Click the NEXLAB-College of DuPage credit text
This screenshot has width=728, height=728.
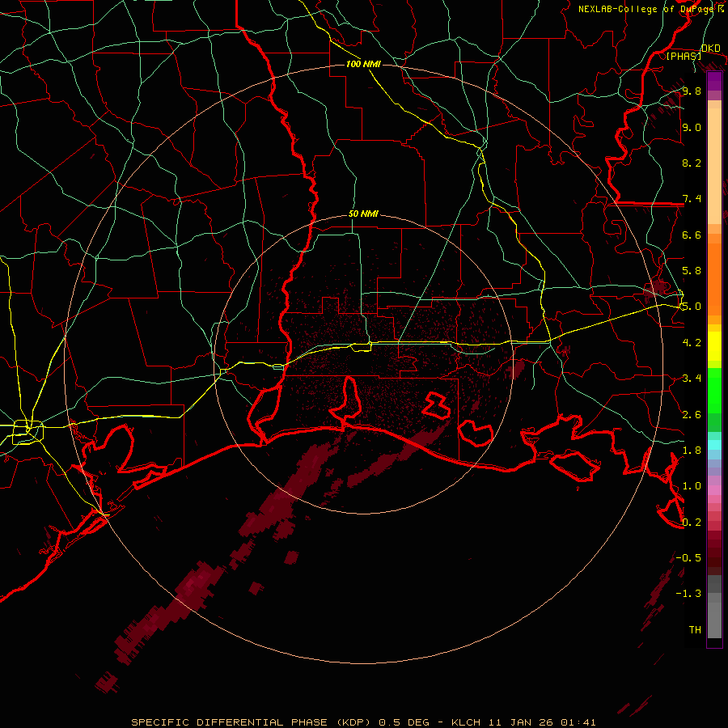[x=645, y=9]
